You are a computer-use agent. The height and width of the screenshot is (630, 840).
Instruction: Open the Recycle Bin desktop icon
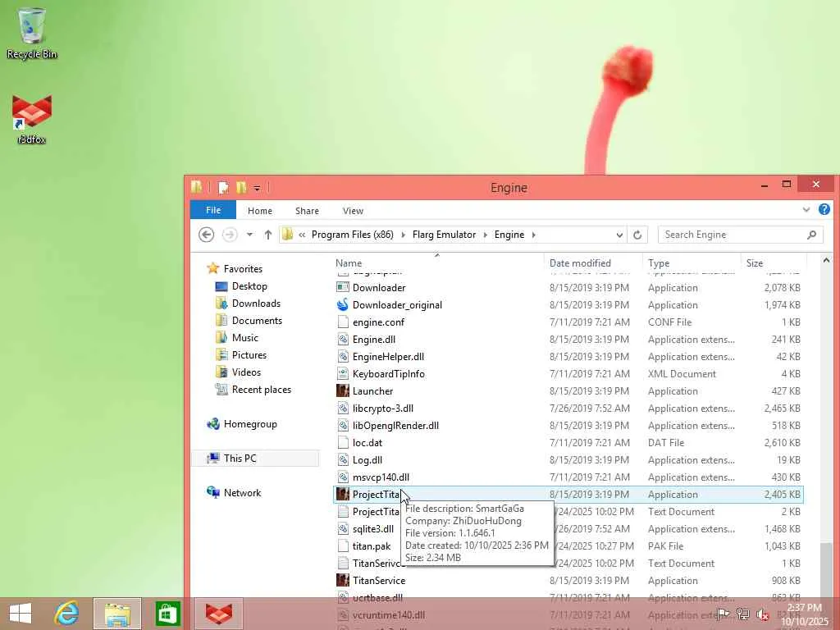[32, 33]
